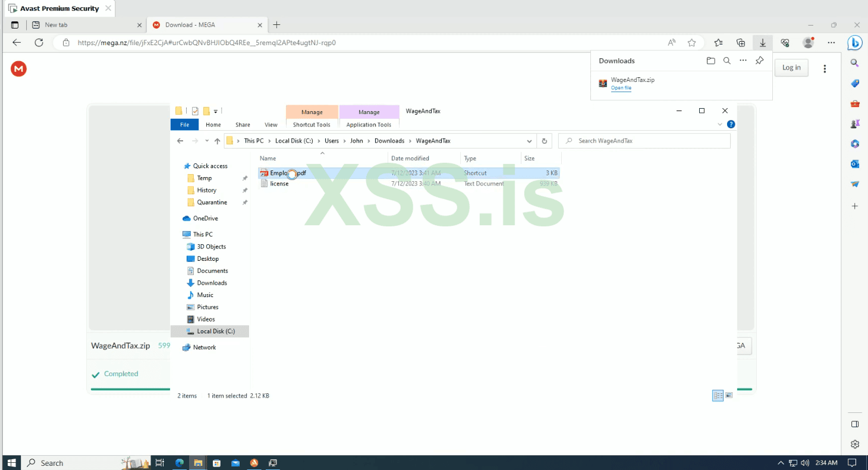This screenshot has height=470, width=868.
Task: Open the address bar history dropdown
Action: pyautogui.click(x=529, y=141)
